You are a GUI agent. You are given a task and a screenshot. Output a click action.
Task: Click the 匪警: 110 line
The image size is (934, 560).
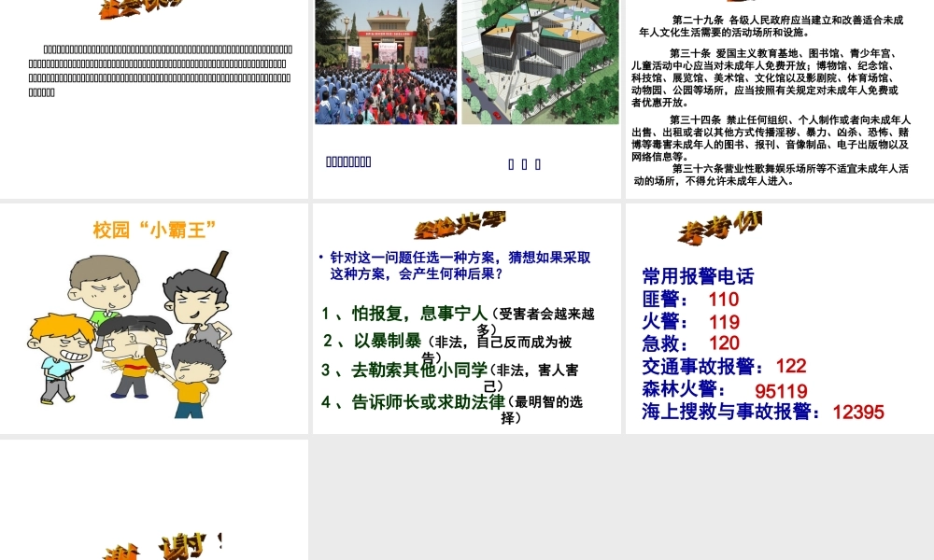coord(690,299)
